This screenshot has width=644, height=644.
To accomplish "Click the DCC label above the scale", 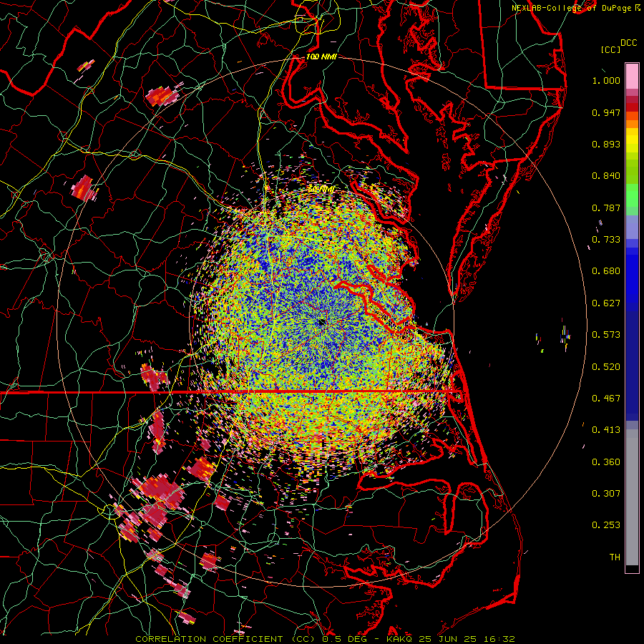I will (x=629, y=43).
